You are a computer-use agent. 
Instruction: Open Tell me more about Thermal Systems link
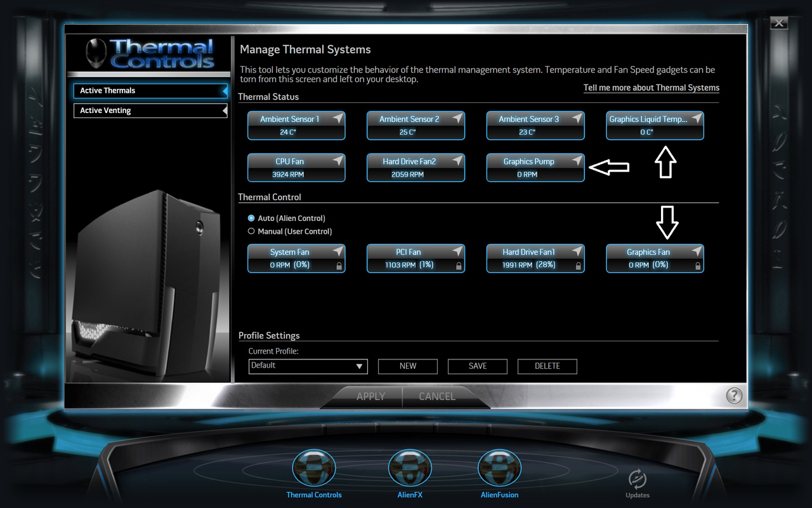click(x=652, y=88)
